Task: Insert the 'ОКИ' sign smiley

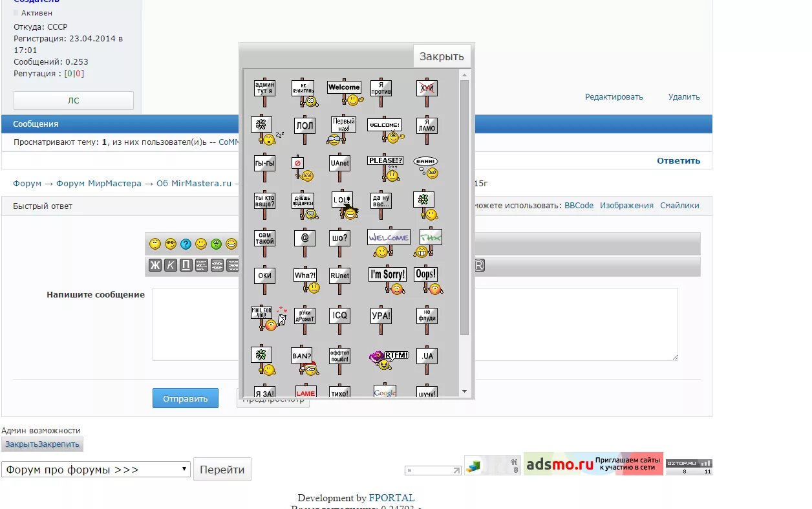Action: pos(264,280)
